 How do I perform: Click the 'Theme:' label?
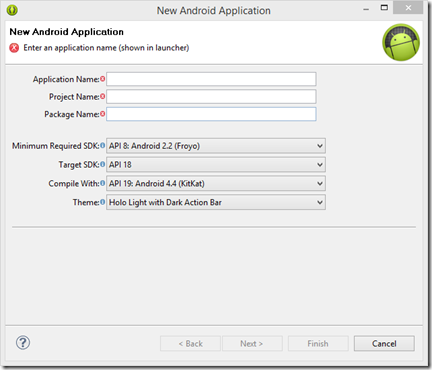[x=86, y=202]
